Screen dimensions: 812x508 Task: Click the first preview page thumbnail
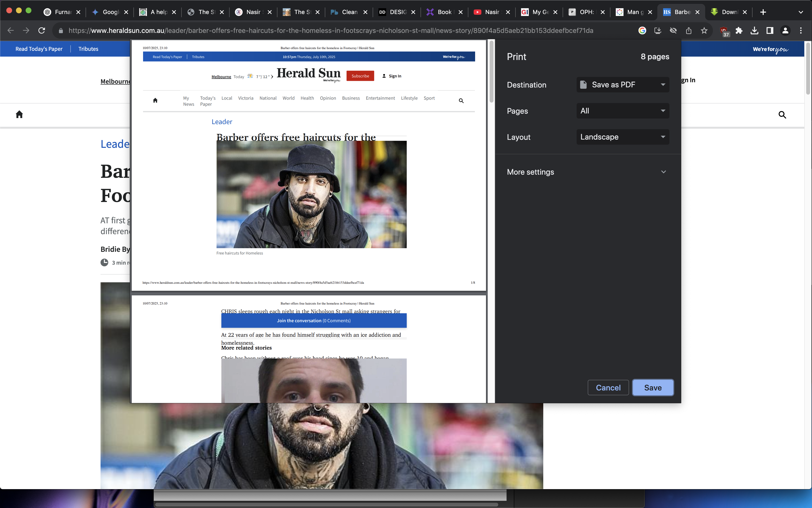pyautogui.click(x=309, y=165)
